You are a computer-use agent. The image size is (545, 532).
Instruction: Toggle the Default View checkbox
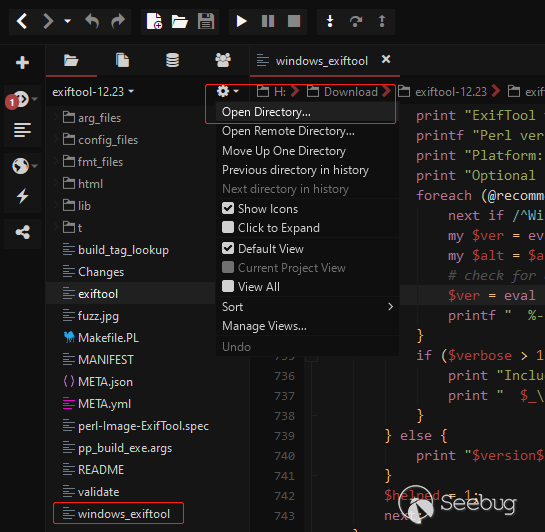point(228,248)
